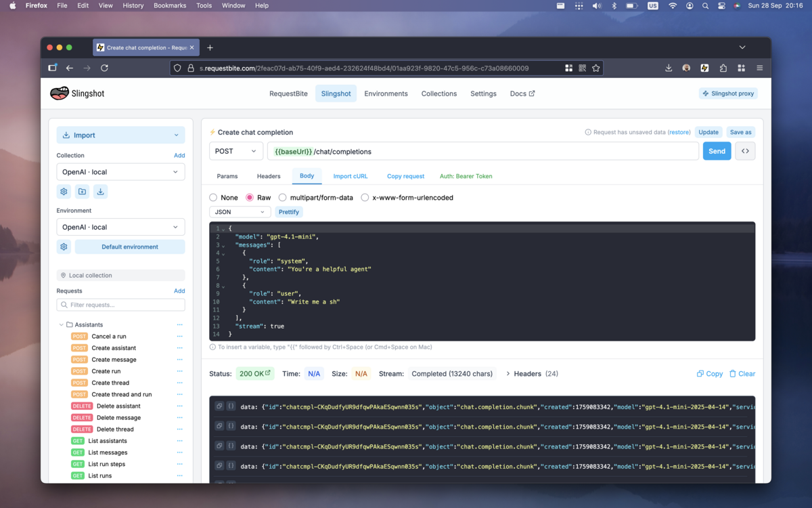The height and width of the screenshot is (508, 812).
Task: Choose x-www-form-urlencoded body type
Action: pyautogui.click(x=365, y=198)
